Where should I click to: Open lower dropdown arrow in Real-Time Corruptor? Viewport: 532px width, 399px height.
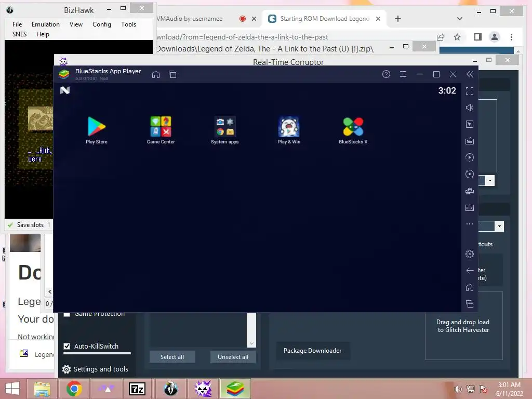point(499,227)
